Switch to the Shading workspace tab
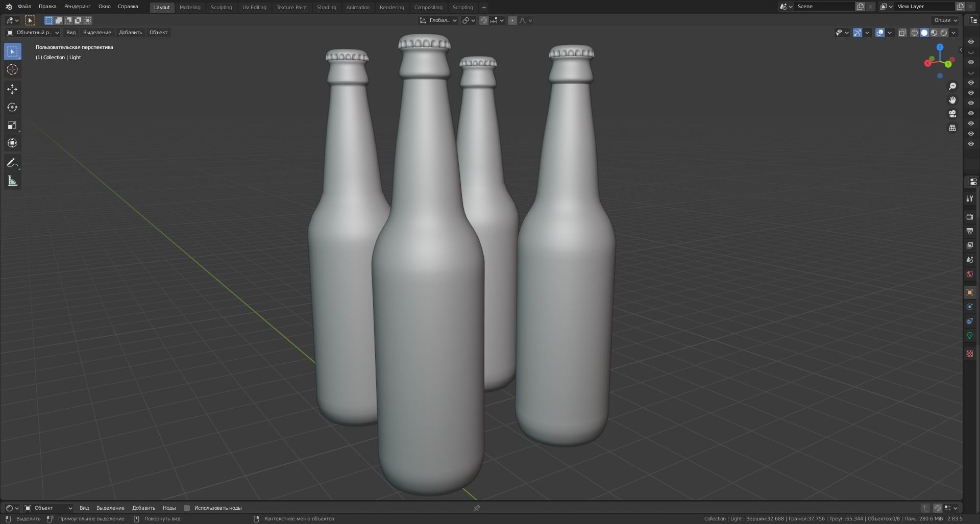The image size is (980, 524). [326, 7]
